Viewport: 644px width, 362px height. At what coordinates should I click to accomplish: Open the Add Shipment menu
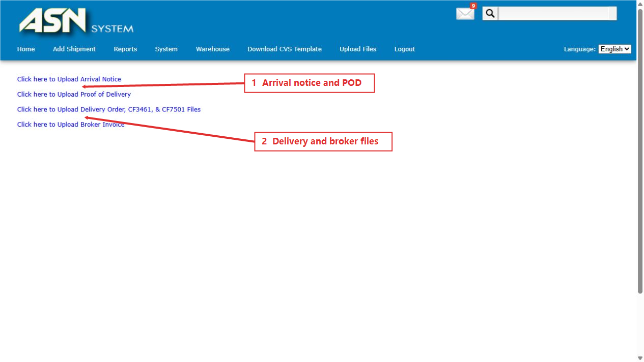74,49
